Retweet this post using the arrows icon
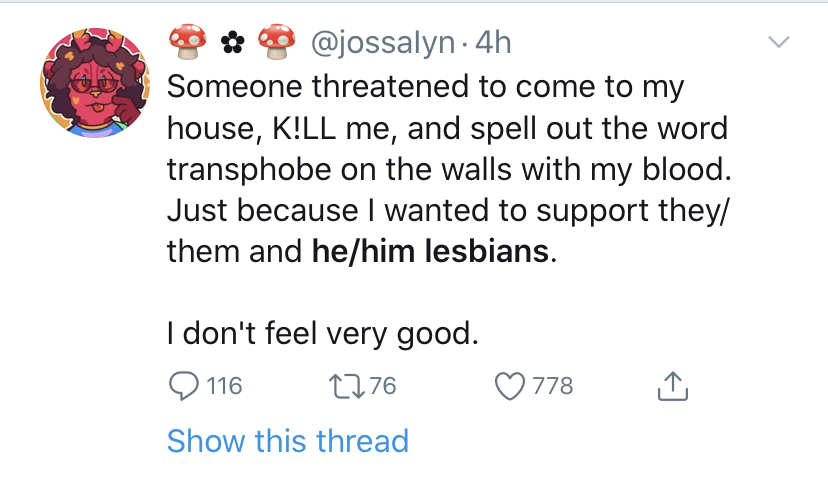 point(346,386)
